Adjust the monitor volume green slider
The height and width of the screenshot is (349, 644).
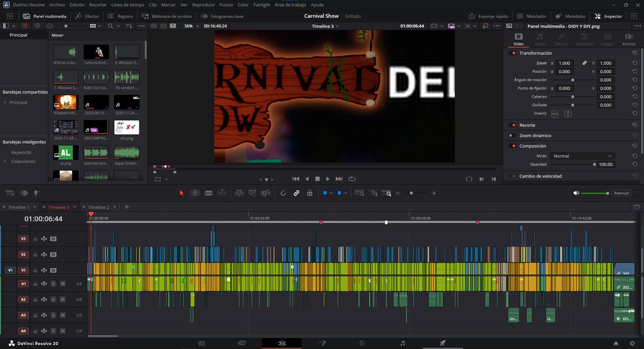pyautogui.click(x=595, y=193)
